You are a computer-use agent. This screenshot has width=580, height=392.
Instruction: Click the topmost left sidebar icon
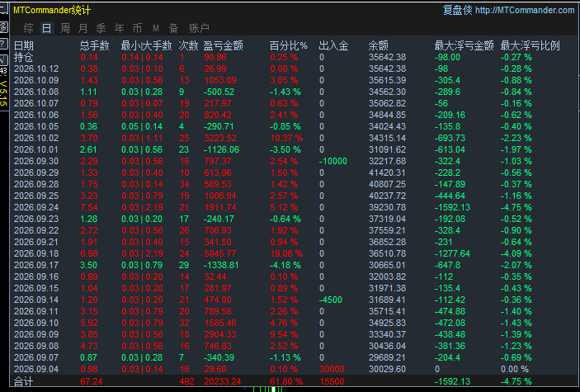click(3, 8)
